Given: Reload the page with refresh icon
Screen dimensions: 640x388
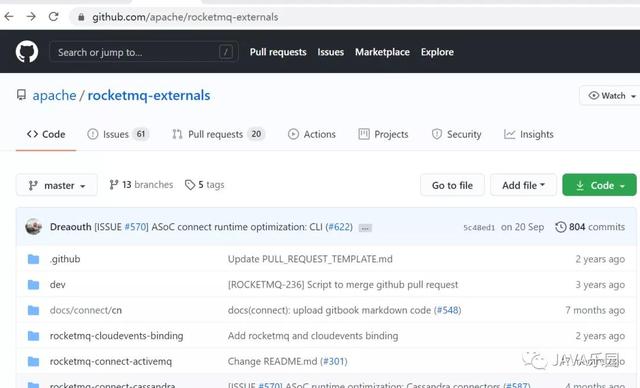Looking at the screenshot, I should point(53,17).
